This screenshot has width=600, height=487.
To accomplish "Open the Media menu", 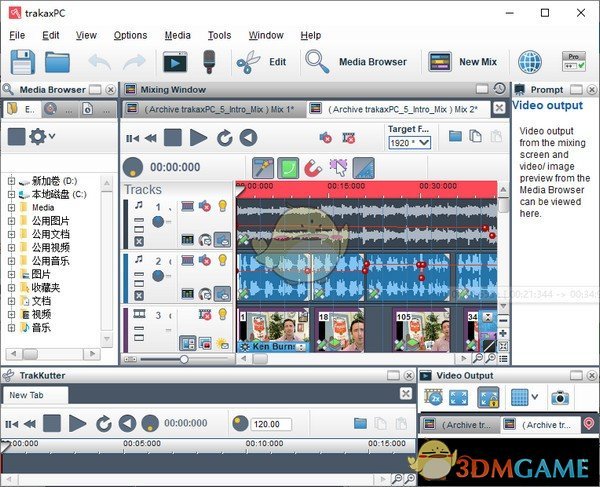I will [178, 35].
